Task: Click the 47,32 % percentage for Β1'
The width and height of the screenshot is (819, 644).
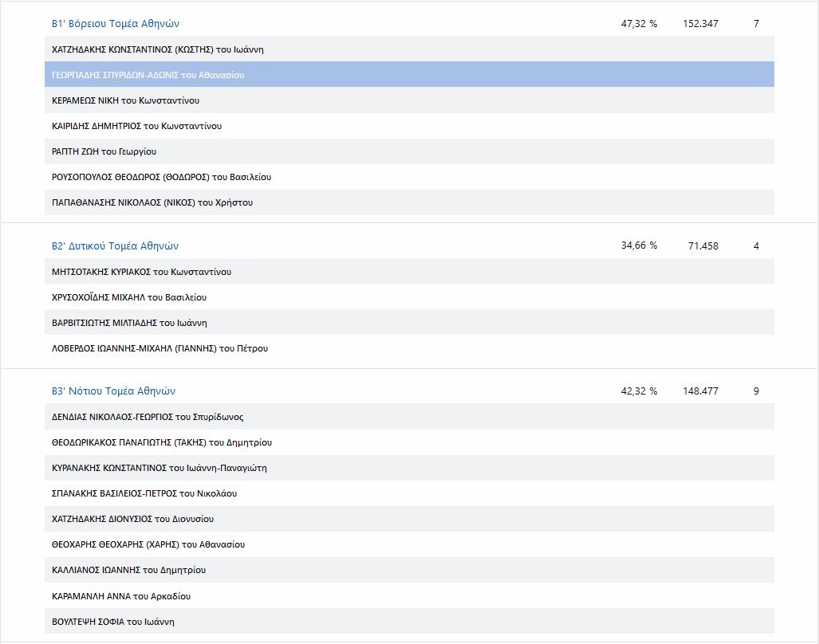Action: click(x=639, y=24)
